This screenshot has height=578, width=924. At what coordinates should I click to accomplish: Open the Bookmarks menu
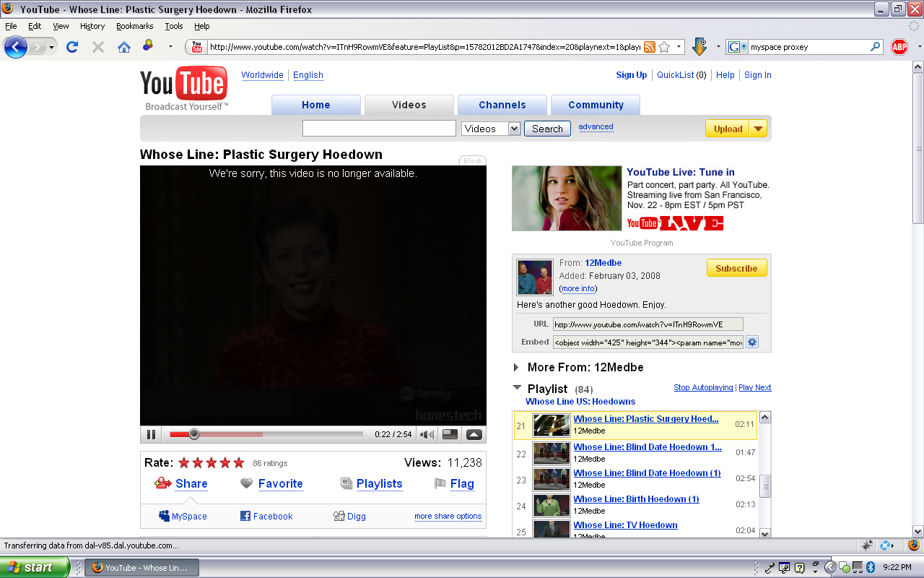tap(135, 26)
